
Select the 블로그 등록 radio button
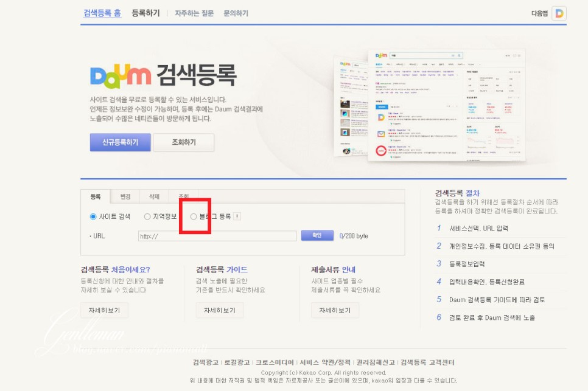pyautogui.click(x=194, y=216)
